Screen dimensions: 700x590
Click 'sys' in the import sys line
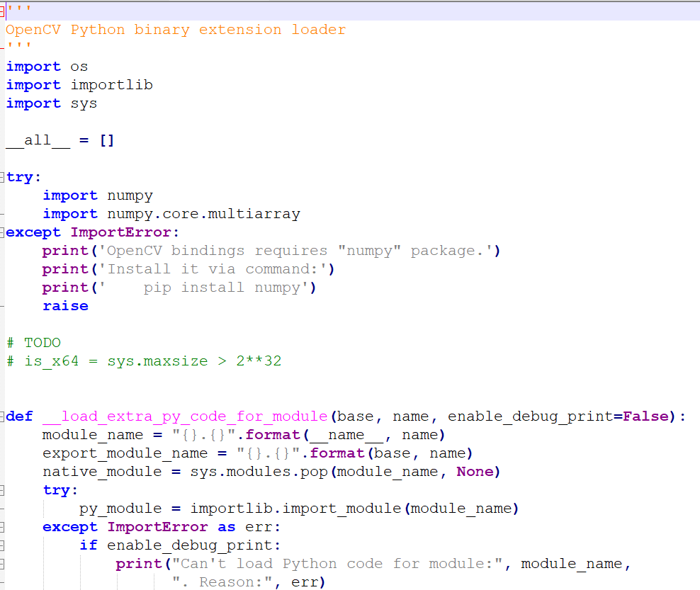pos(84,103)
